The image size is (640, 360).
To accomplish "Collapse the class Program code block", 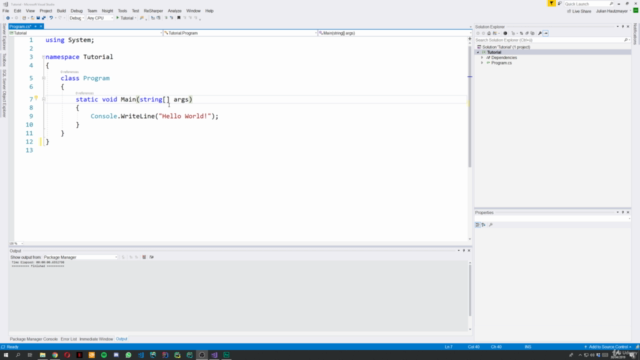I will tap(43, 78).
